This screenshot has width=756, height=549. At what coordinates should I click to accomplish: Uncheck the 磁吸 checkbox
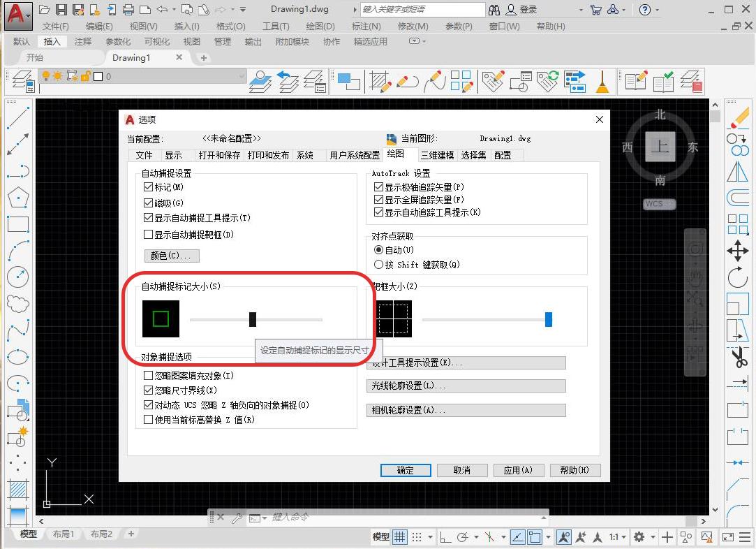[149, 202]
